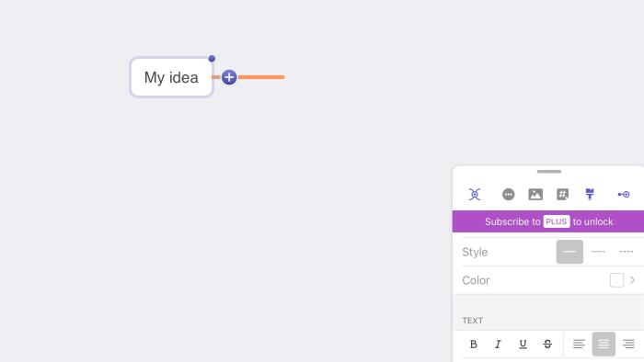This screenshot has width=644, height=362.
Task: Align text to the right
Action: coord(628,344)
